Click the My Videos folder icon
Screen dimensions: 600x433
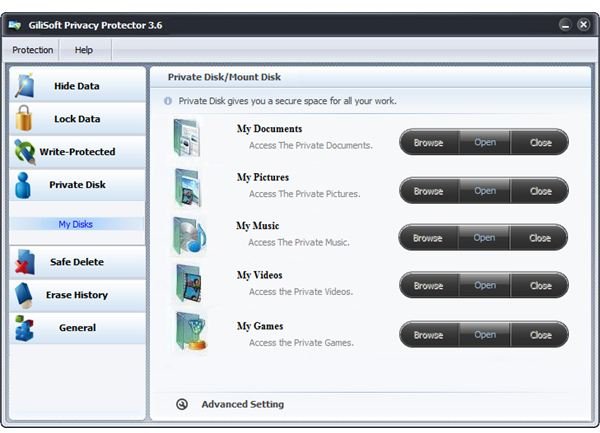tap(188, 283)
